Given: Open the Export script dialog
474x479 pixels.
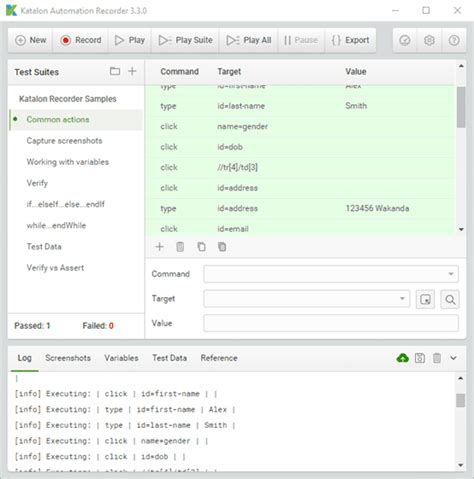Looking at the screenshot, I should pos(350,40).
